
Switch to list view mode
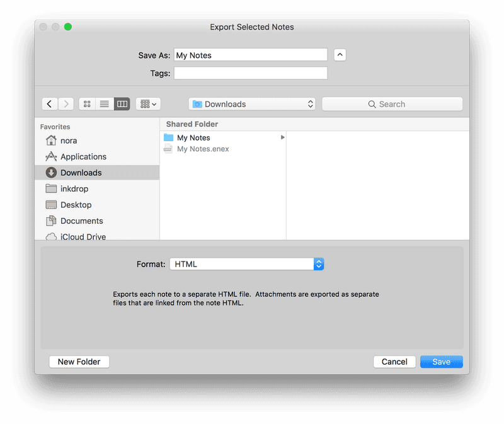tap(104, 103)
